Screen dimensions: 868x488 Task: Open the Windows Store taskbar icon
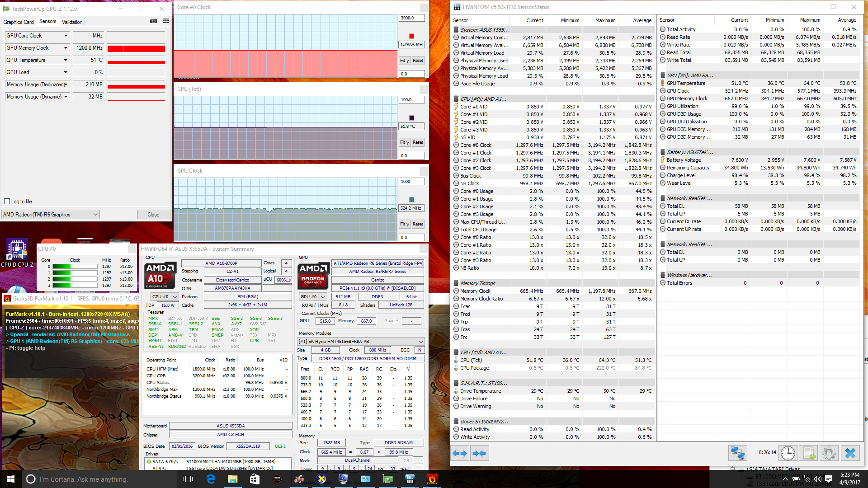click(255, 479)
